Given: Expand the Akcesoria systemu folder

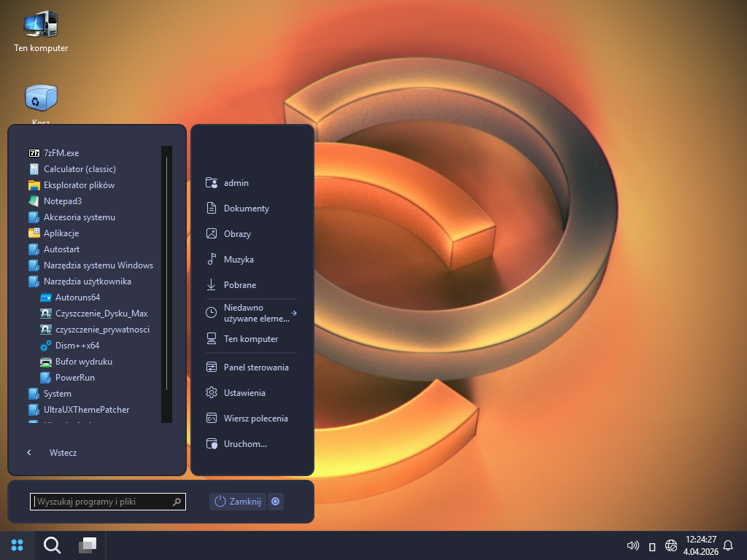Looking at the screenshot, I should click(79, 217).
